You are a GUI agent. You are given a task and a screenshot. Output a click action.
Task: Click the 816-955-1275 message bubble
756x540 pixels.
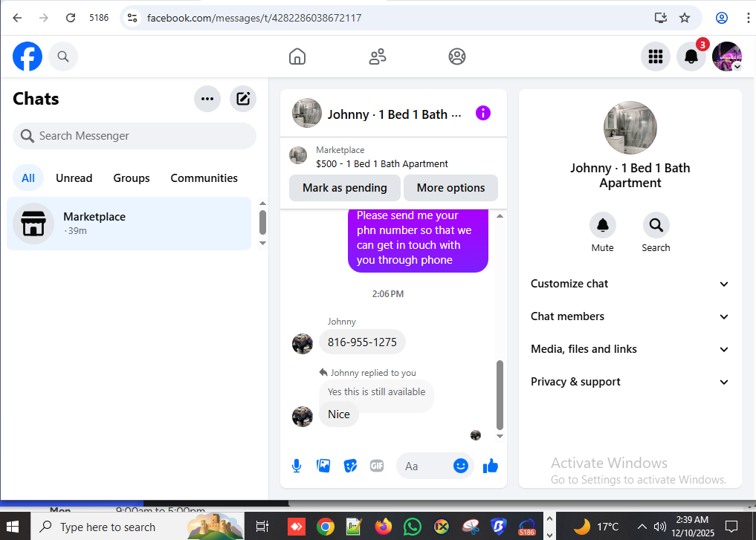(x=362, y=342)
